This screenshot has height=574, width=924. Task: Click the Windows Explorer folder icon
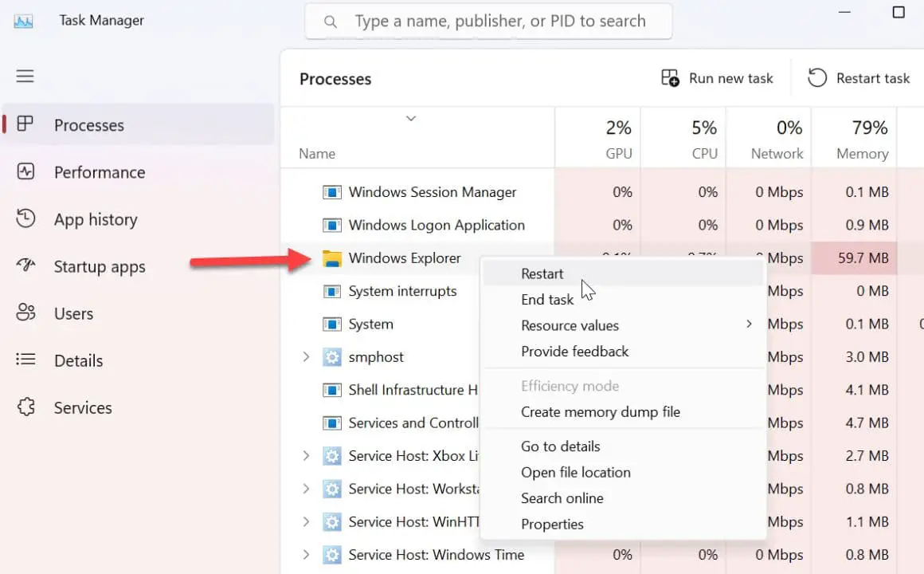click(332, 258)
